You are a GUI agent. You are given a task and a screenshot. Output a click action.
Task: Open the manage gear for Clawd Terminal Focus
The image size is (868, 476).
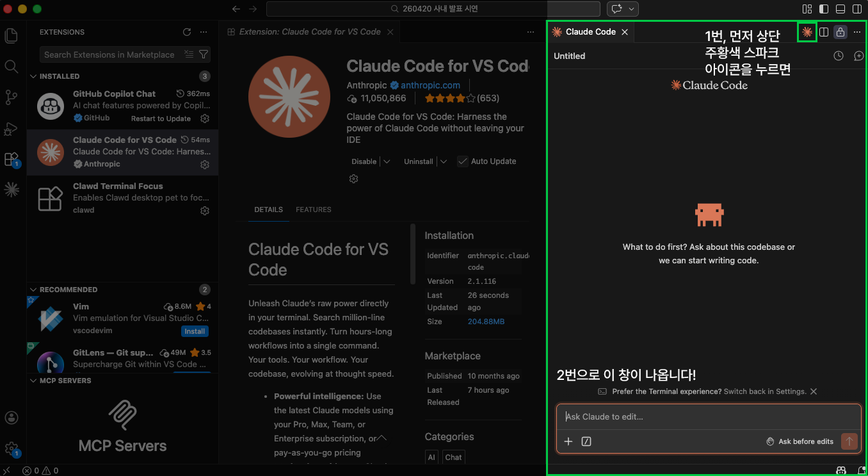click(x=205, y=211)
